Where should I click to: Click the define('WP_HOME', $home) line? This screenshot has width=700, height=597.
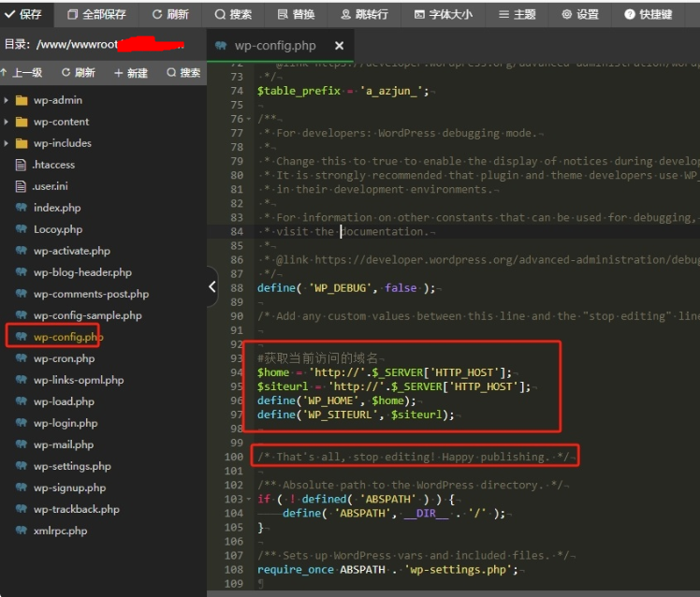click(x=337, y=400)
